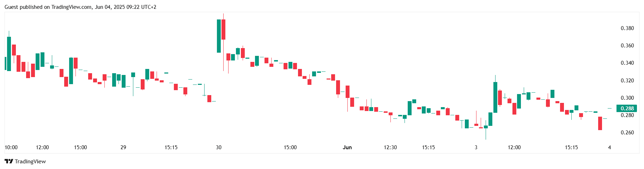
Task: Click the 10:00 time axis label
Action: coord(11,147)
